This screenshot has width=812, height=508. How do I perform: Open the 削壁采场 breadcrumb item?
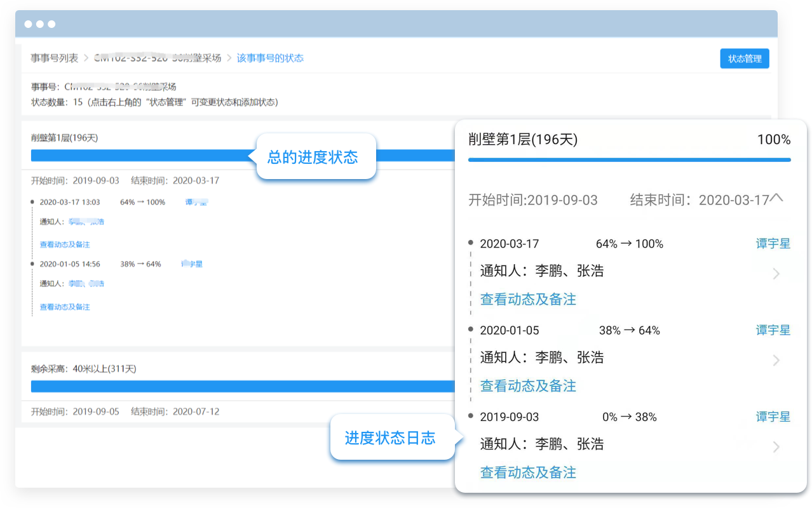(158, 58)
